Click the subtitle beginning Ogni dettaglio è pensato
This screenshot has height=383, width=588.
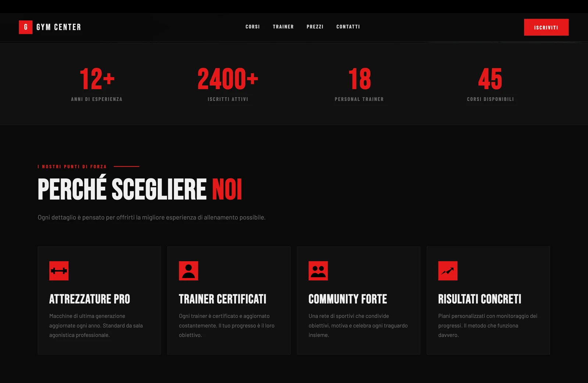pos(151,217)
